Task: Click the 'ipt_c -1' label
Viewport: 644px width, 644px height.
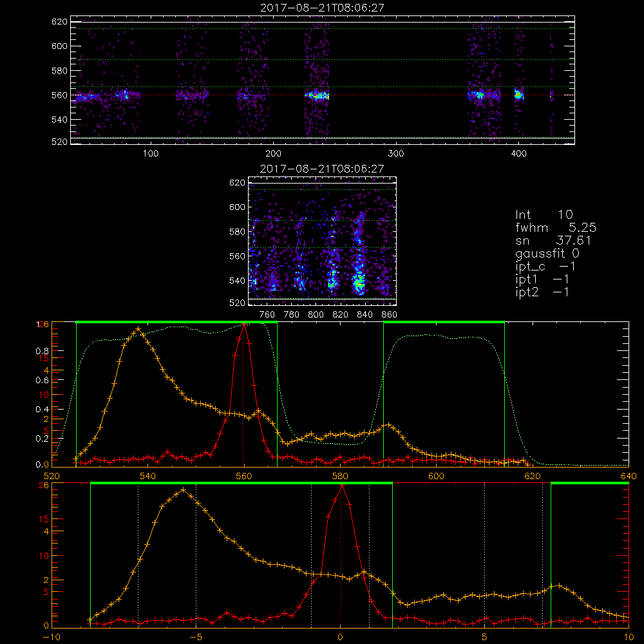Action: point(545,267)
